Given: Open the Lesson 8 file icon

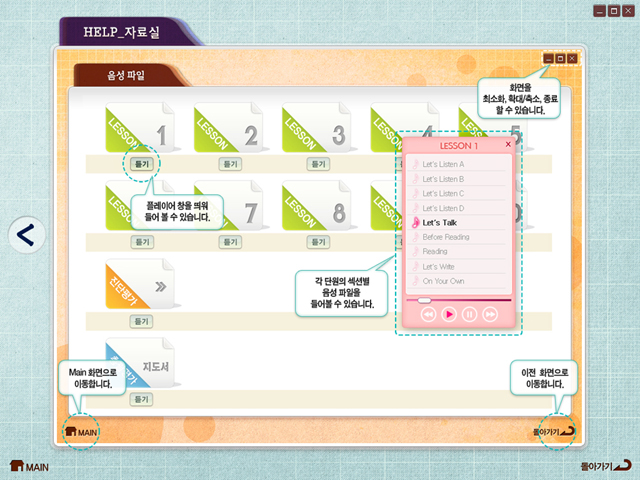Looking at the screenshot, I should click(317, 208).
